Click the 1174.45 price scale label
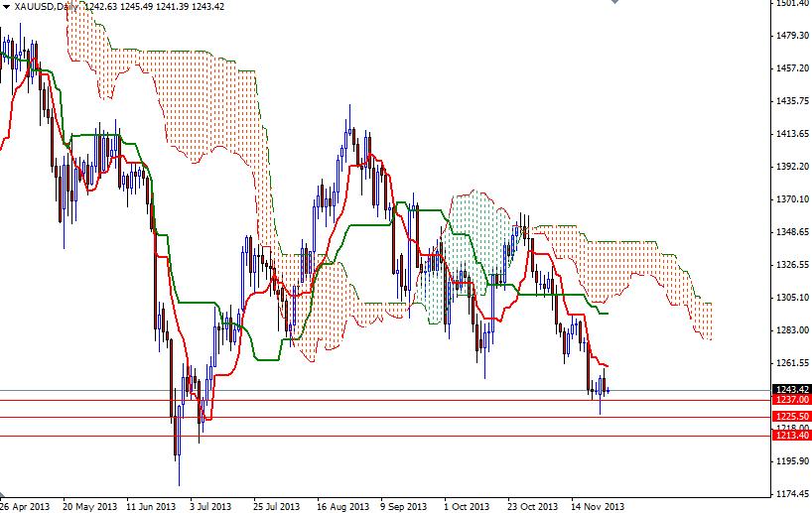This screenshot has height=513, width=812. 792,493
